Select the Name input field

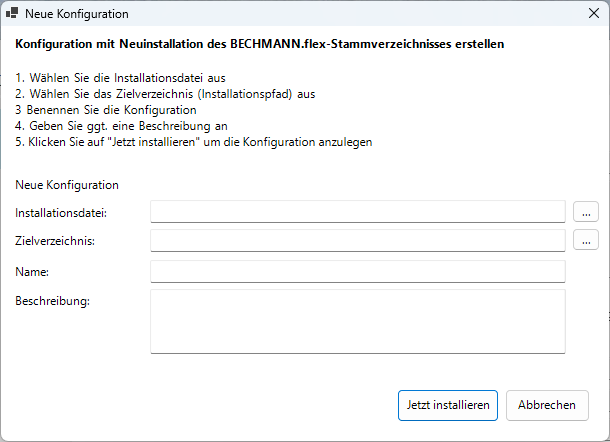357,271
